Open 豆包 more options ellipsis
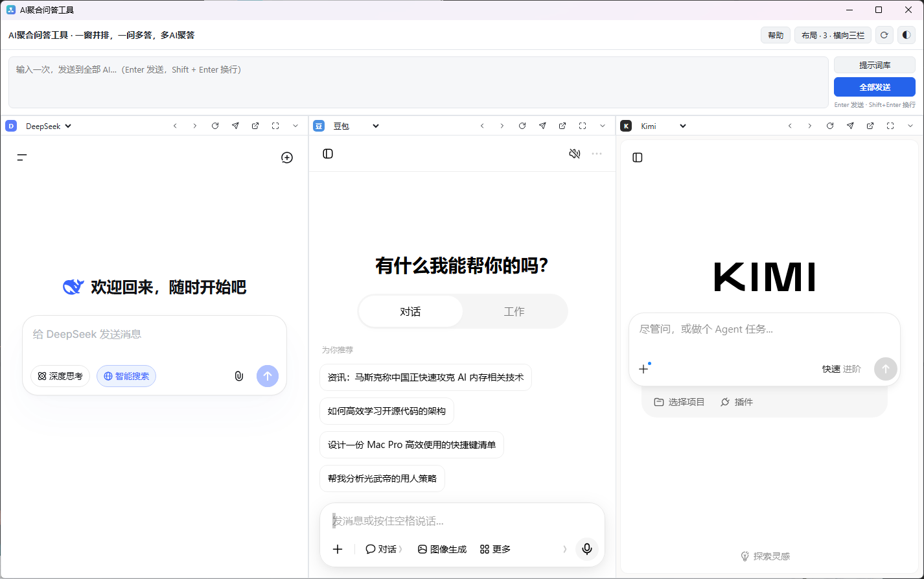Screen dimensions: 924x579 coord(597,154)
